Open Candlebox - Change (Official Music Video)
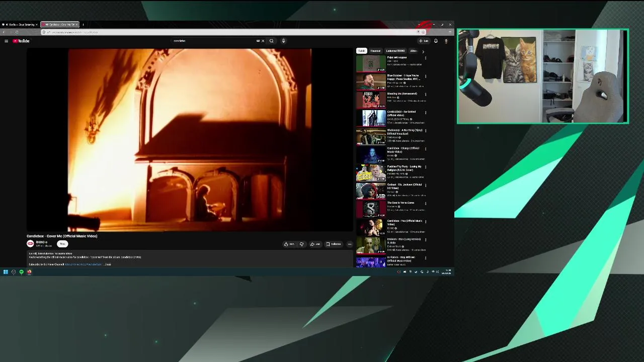This screenshot has height=362, width=644. pyautogui.click(x=403, y=150)
